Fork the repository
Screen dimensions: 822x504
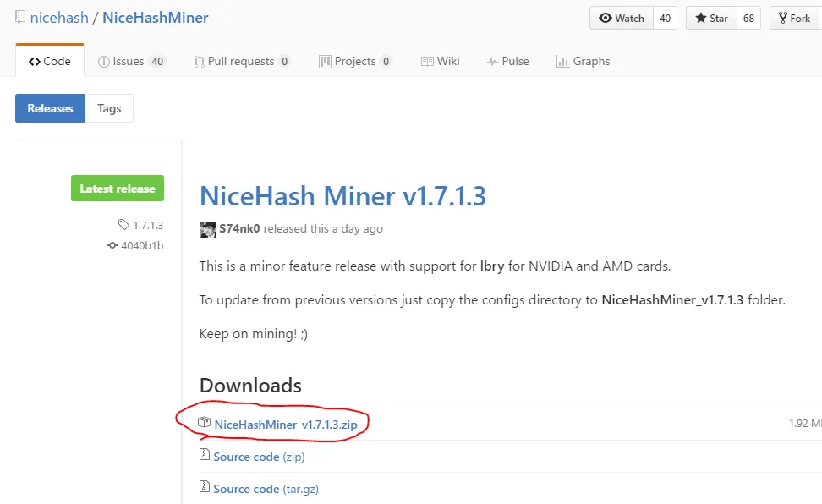pos(795,19)
